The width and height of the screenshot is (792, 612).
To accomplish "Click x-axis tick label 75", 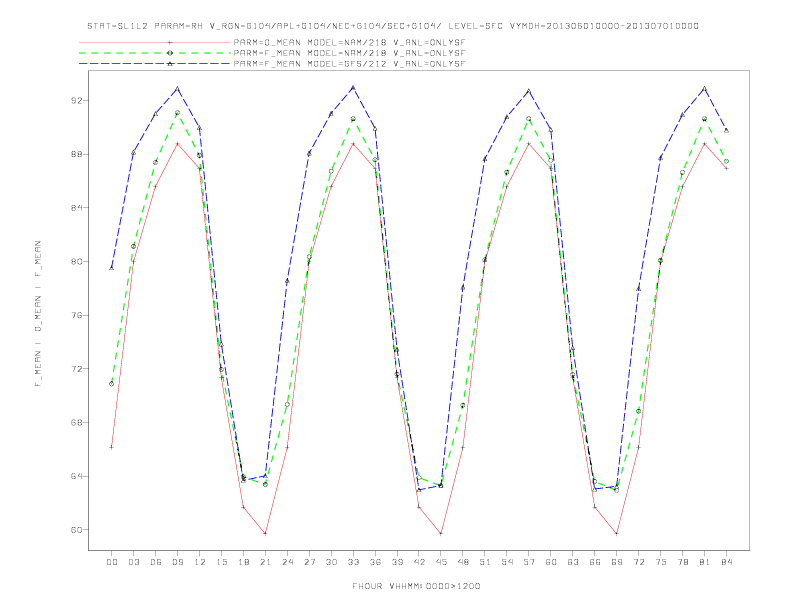I will click(661, 562).
